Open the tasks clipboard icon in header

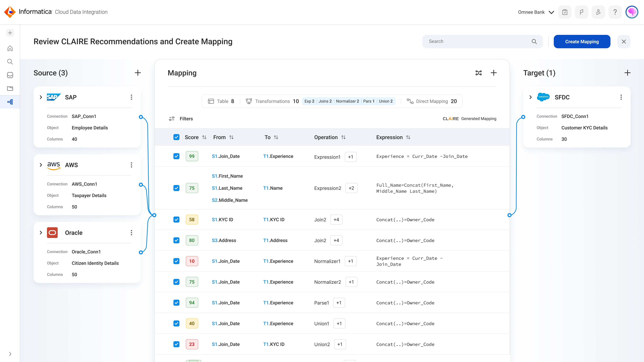tap(565, 12)
